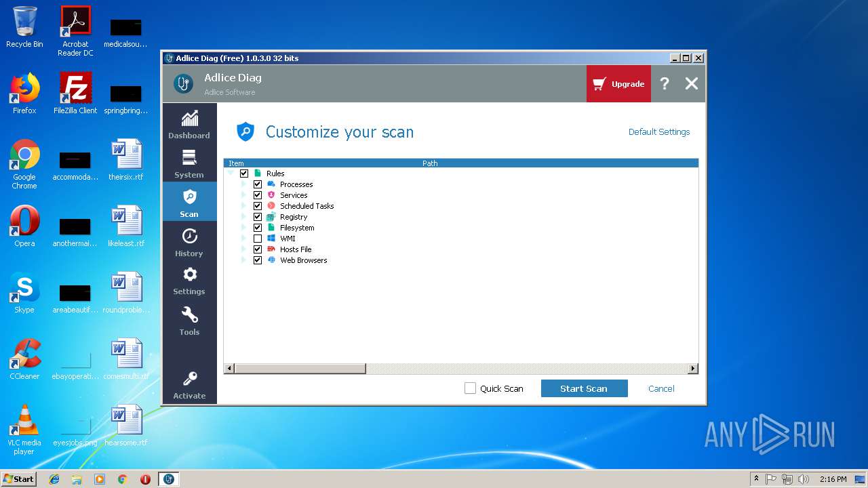Click the WMI Windows logo icon
Image resolution: width=868 pixels, height=488 pixels.
[271, 239]
